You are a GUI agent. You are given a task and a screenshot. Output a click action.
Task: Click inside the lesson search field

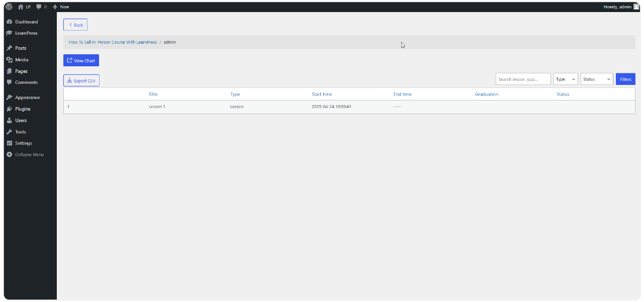[x=523, y=79]
